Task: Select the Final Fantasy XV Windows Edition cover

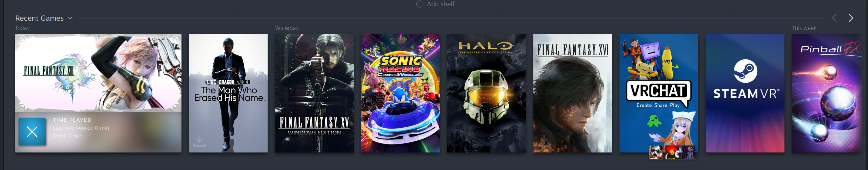Action: (314, 93)
